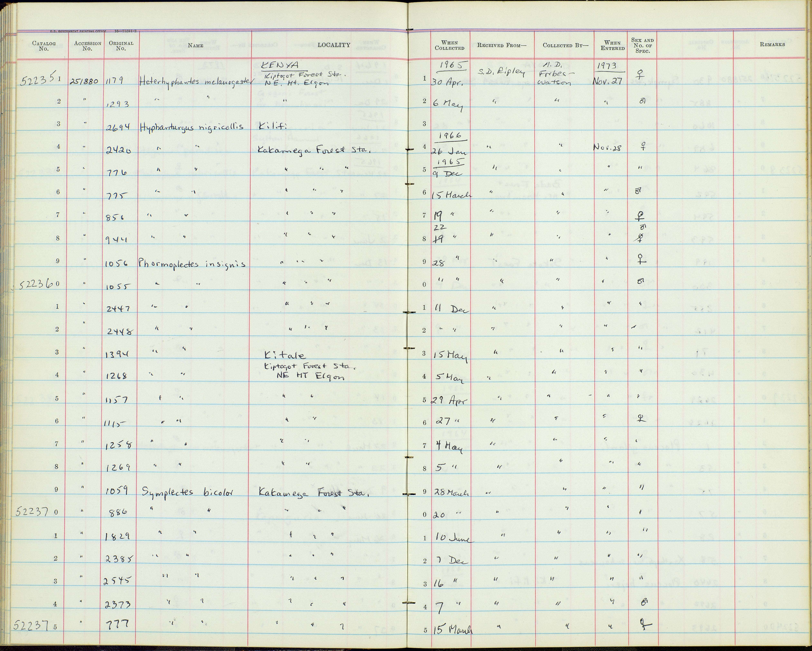The image size is (812, 651).
Task: Click the 'Remarks' column header
Action: point(772,44)
